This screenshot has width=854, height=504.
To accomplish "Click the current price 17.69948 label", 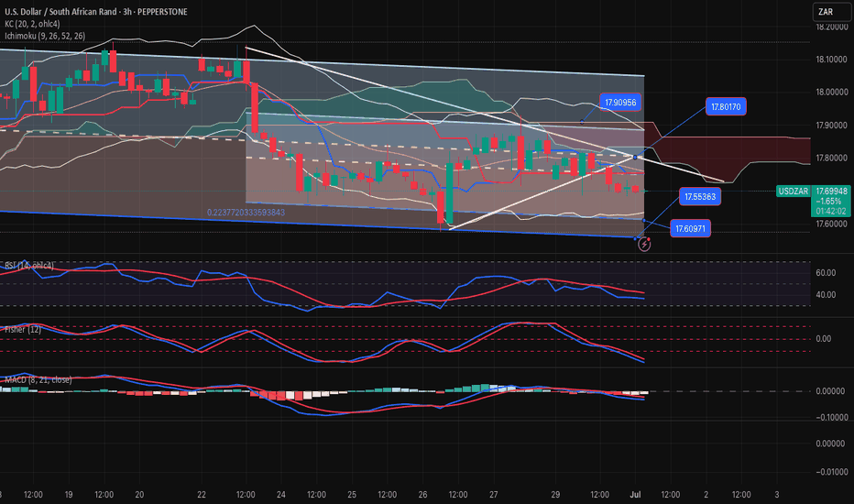I will (x=831, y=192).
